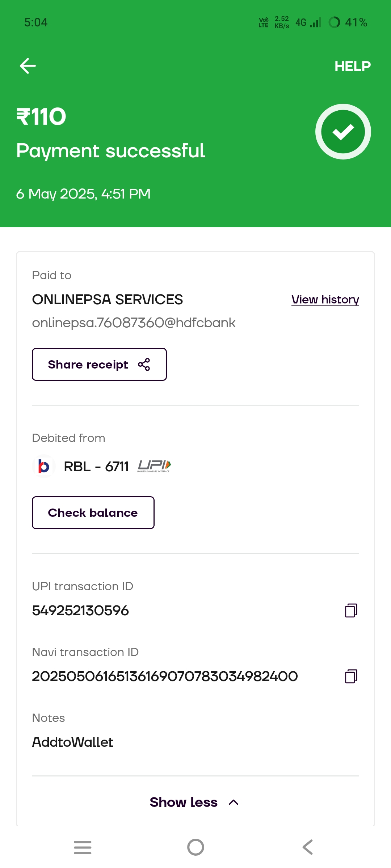The height and width of the screenshot is (868, 391).
Task: Tap the ₹110 payment amount
Action: pyautogui.click(x=41, y=117)
